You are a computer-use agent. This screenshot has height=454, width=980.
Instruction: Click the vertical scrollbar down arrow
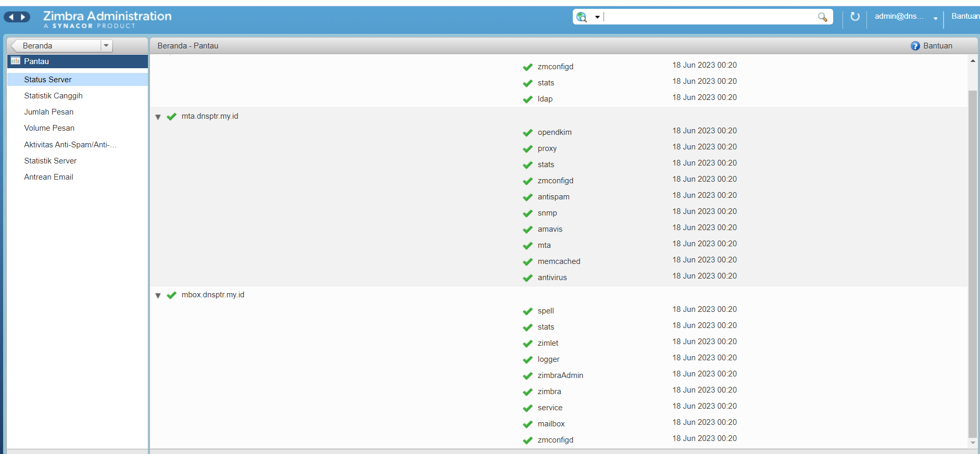(972, 443)
